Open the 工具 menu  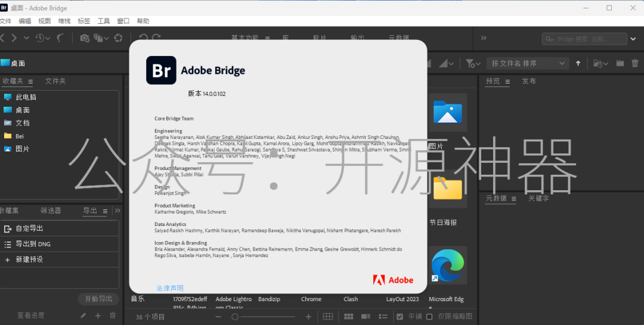click(x=104, y=21)
